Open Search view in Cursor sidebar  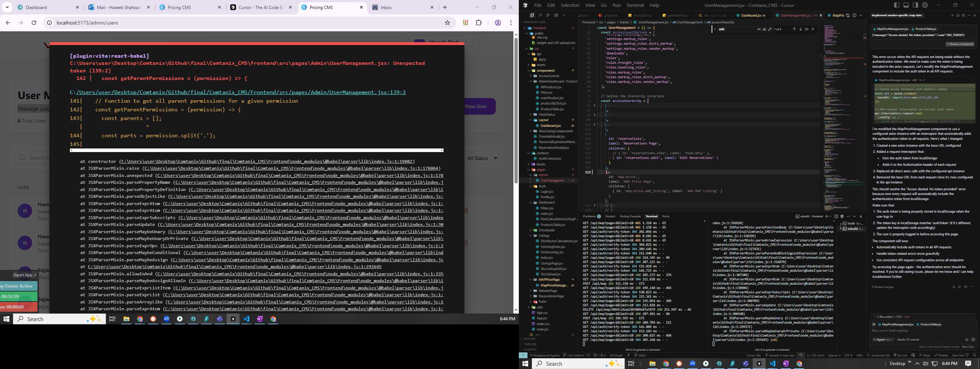(x=540, y=15)
